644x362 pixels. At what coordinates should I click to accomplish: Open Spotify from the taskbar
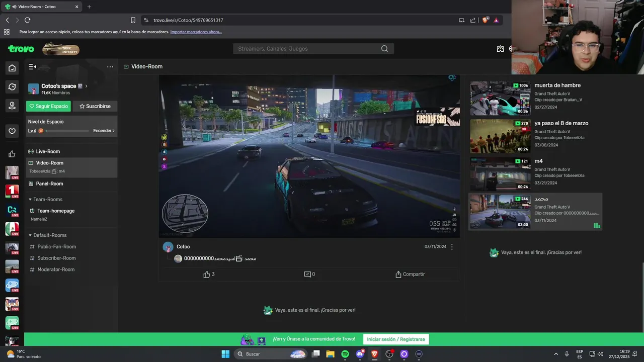tap(345, 354)
